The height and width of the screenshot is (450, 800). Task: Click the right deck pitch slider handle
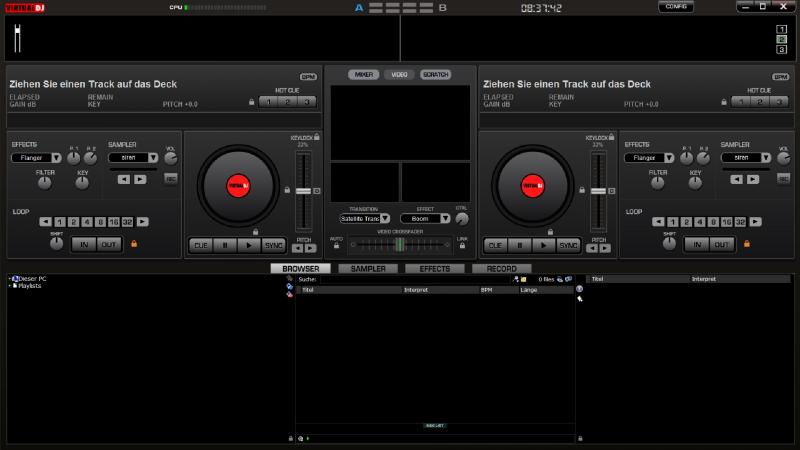598,191
